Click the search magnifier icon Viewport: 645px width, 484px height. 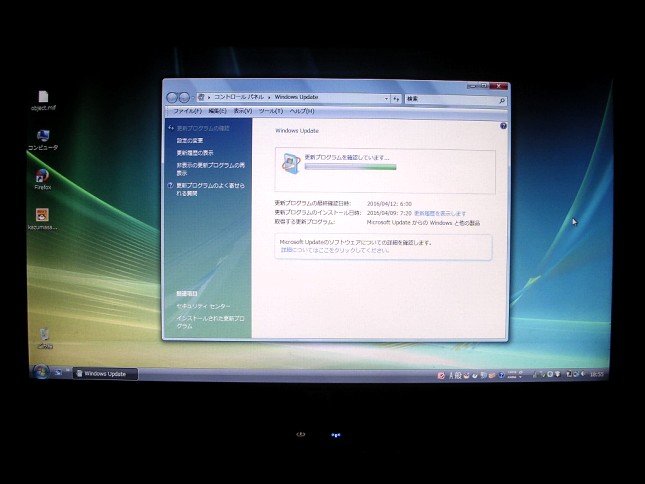click(502, 100)
